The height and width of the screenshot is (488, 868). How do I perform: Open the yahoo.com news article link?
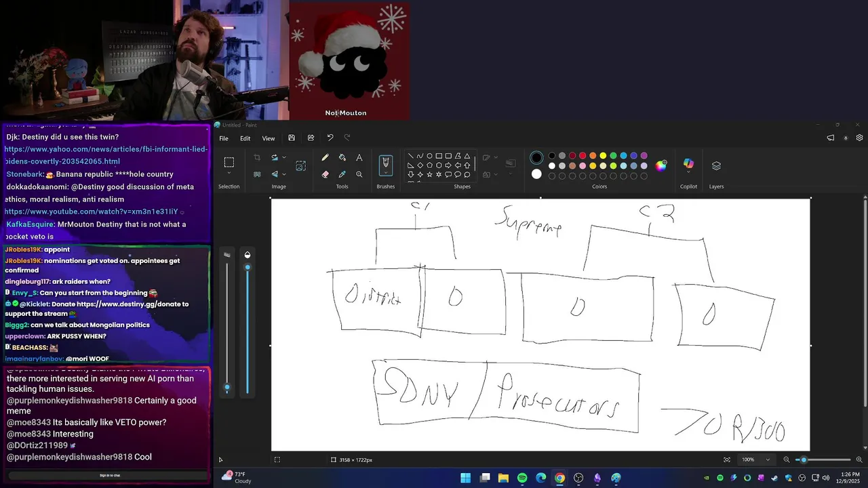[106, 155]
